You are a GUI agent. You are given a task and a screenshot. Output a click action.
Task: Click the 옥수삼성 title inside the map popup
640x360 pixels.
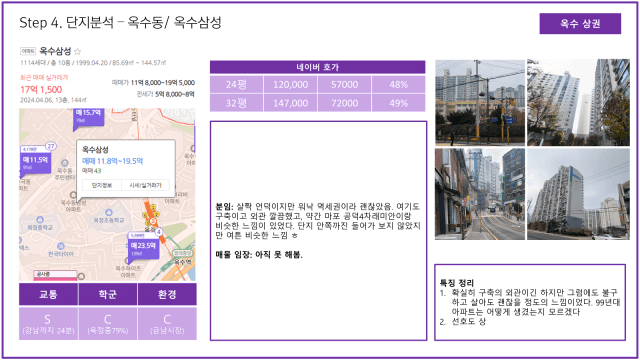coord(95,149)
